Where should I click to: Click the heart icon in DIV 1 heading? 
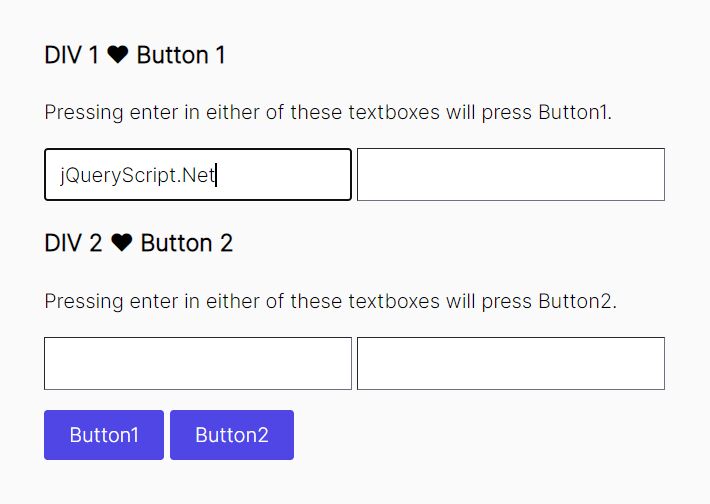point(118,56)
